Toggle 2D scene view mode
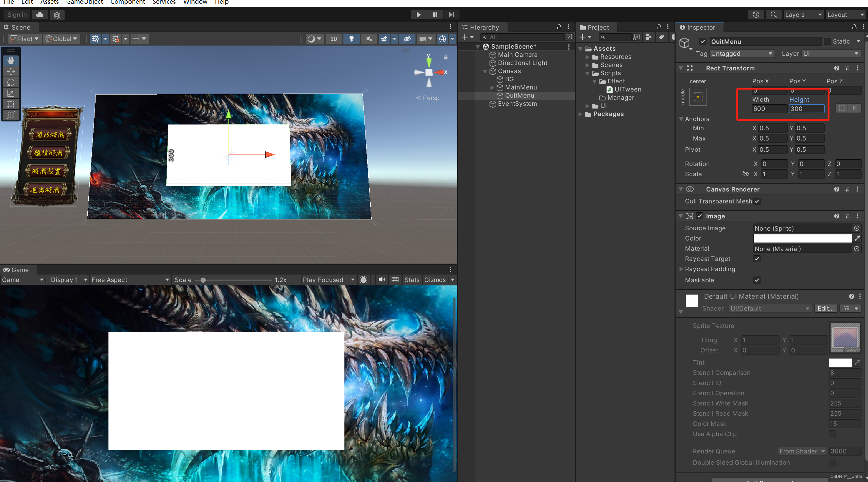 [334, 39]
